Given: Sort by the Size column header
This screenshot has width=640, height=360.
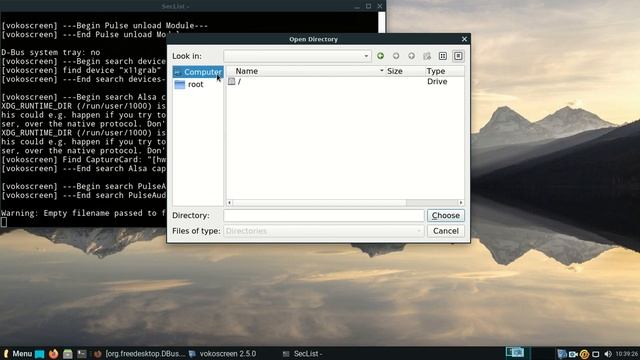Looking at the screenshot, I should [404, 71].
